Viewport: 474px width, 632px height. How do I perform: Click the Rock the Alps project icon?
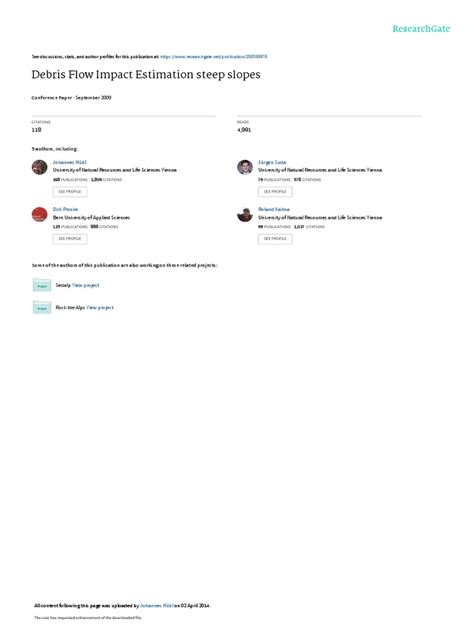click(x=42, y=308)
